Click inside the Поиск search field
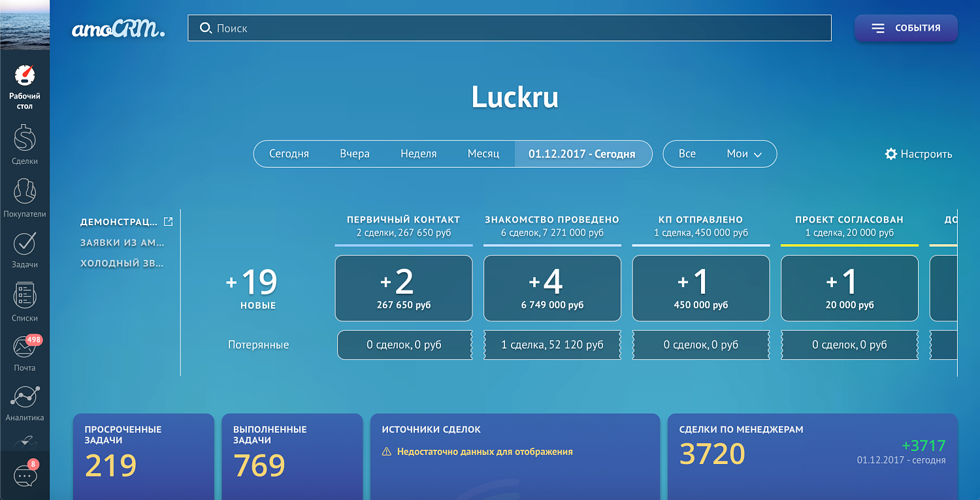 coord(510,27)
